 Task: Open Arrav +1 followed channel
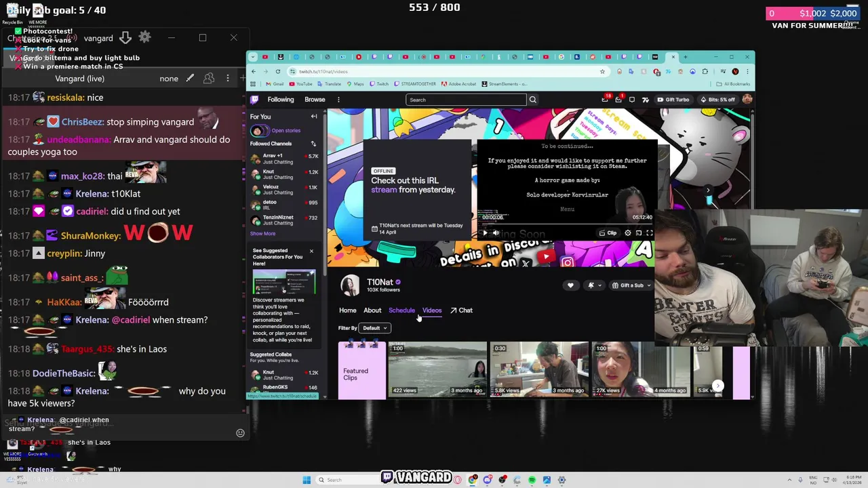(284, 159)
